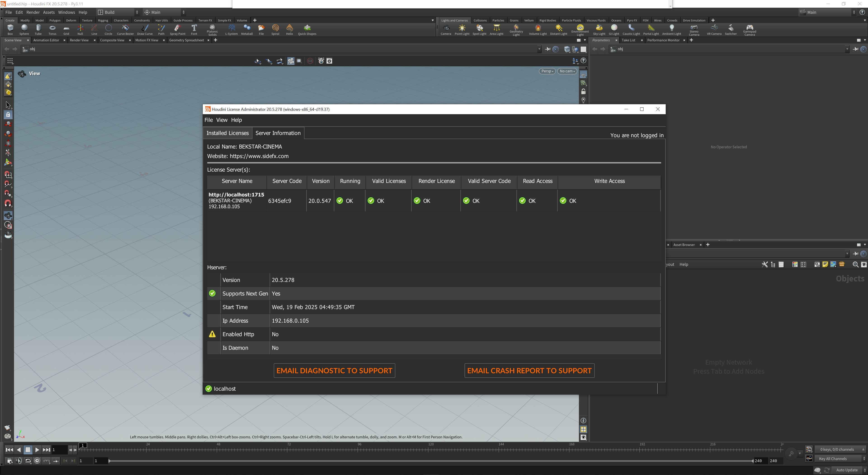Image resolution: width=868 pixels, height=475 pixels.
Task: Add an Environment Light
Action: 580,30
